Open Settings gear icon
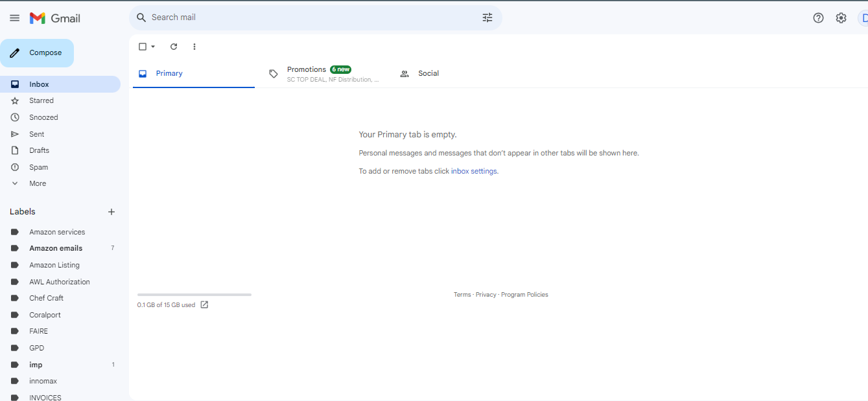Viewport: 868px width, 401px height. coord(841,18)
